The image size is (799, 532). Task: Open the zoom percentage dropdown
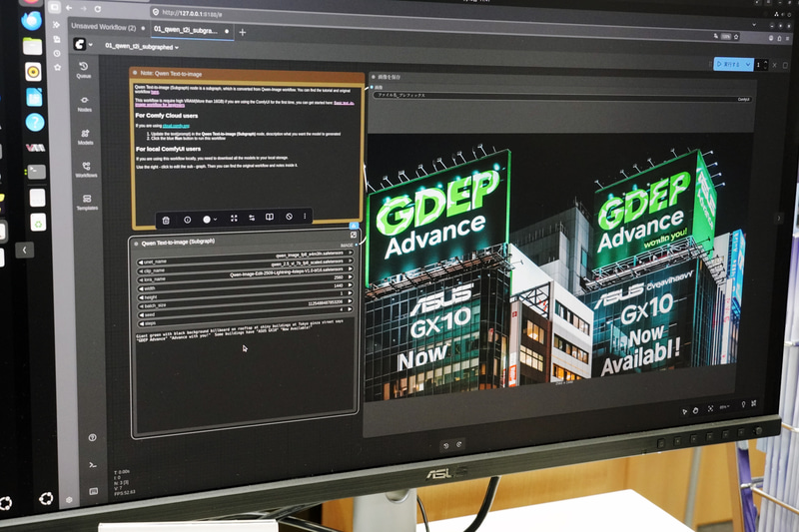[724, 407]
